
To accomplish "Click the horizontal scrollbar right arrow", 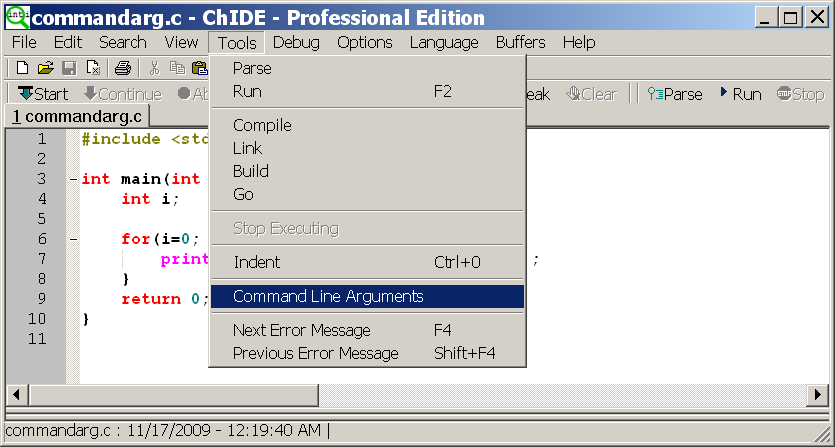I will click(x=817, y=395).
